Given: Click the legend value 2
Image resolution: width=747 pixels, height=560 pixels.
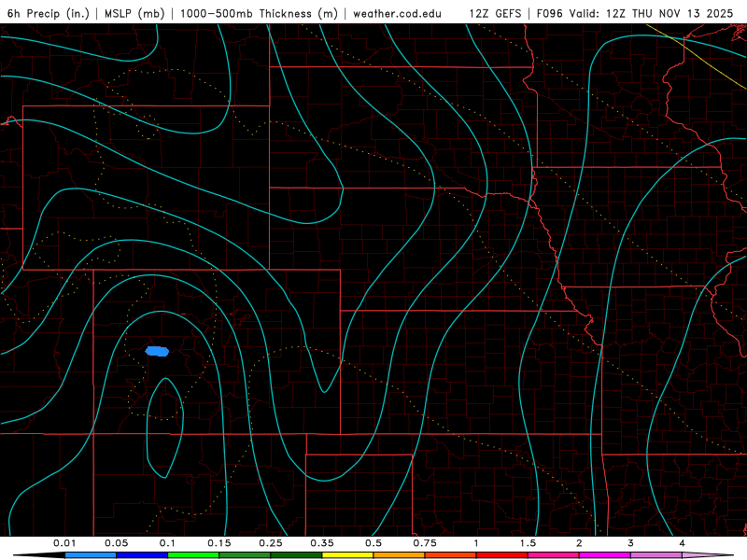Looking at the screenshot, I should coord(579,543).
